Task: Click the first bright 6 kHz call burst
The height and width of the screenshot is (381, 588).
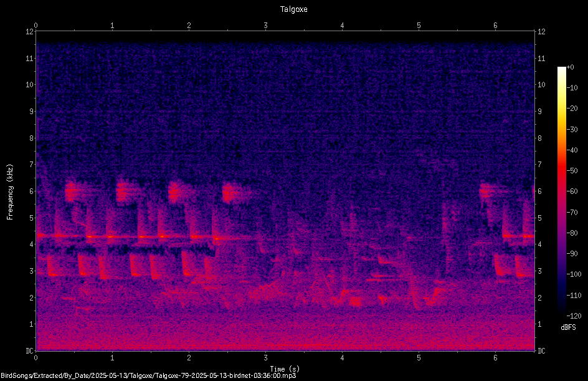Action: coord(71,191)
